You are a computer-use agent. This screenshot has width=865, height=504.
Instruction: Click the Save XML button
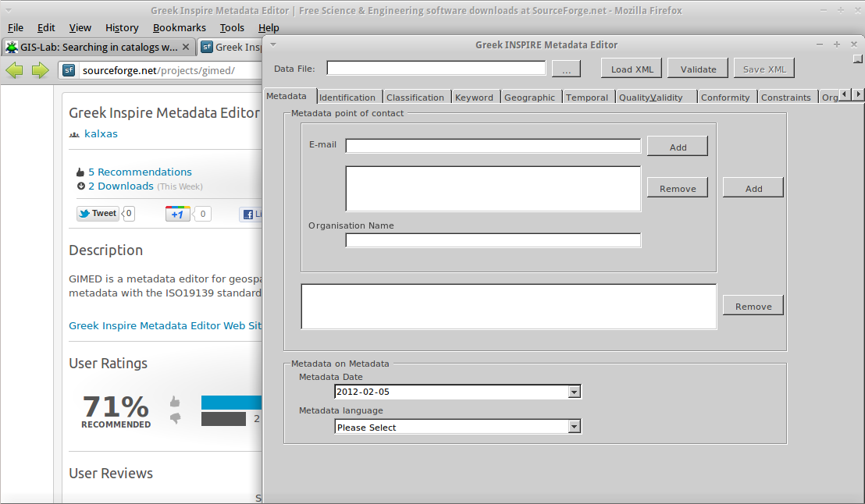pos(764,69)
